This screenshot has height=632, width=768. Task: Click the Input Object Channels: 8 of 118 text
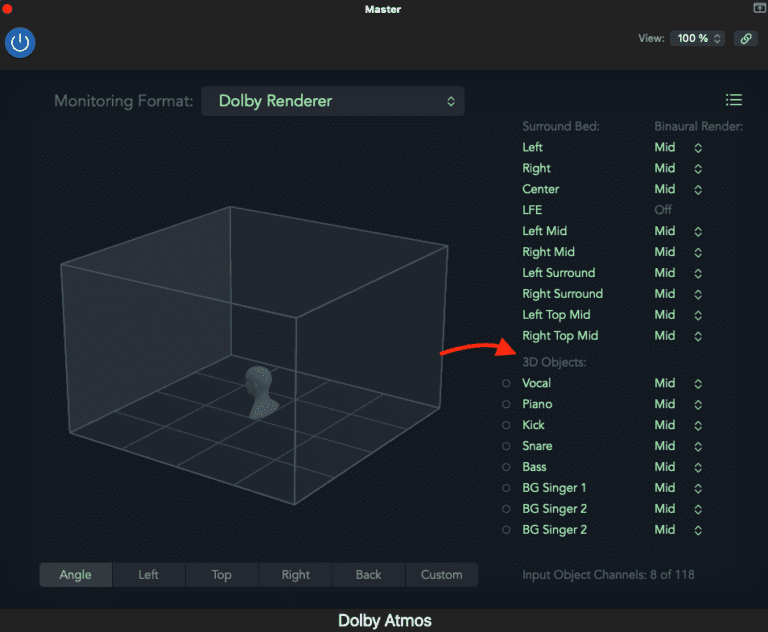608,575
